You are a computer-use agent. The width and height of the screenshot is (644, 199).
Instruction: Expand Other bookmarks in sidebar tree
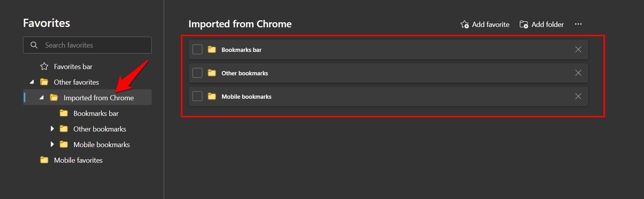click(52, 129)
